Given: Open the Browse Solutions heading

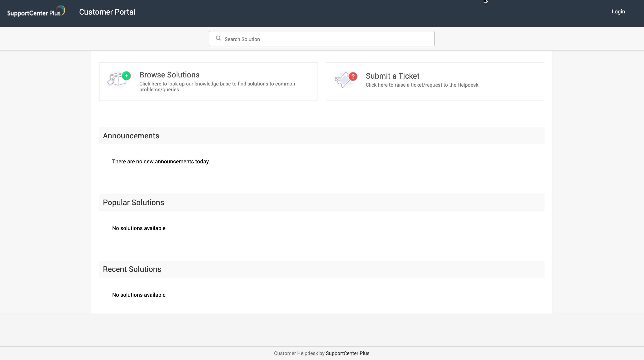Looking at the screenshot, I should point(169,75).
